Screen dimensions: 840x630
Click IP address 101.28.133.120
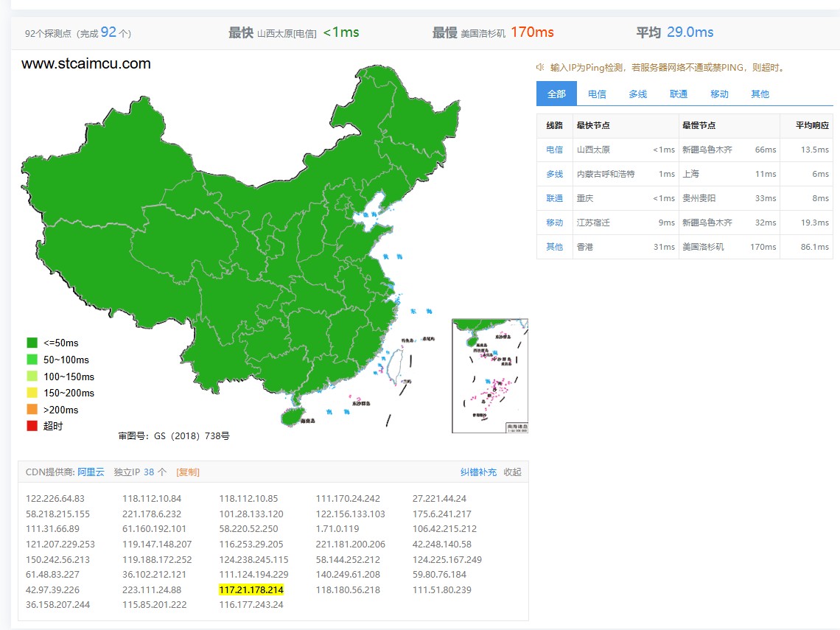tap(251, 514)
